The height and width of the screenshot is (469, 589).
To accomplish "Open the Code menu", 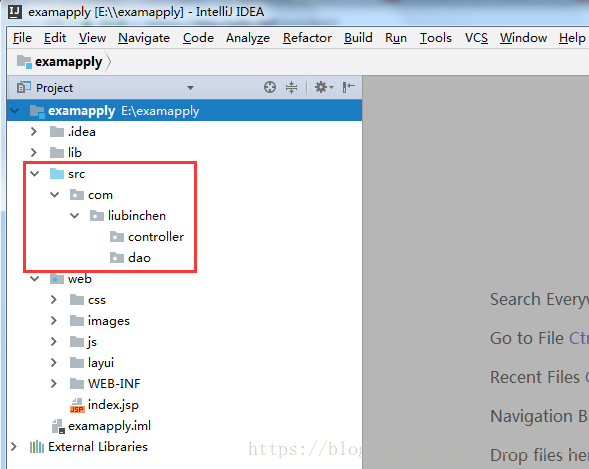I will coord(198,38).
